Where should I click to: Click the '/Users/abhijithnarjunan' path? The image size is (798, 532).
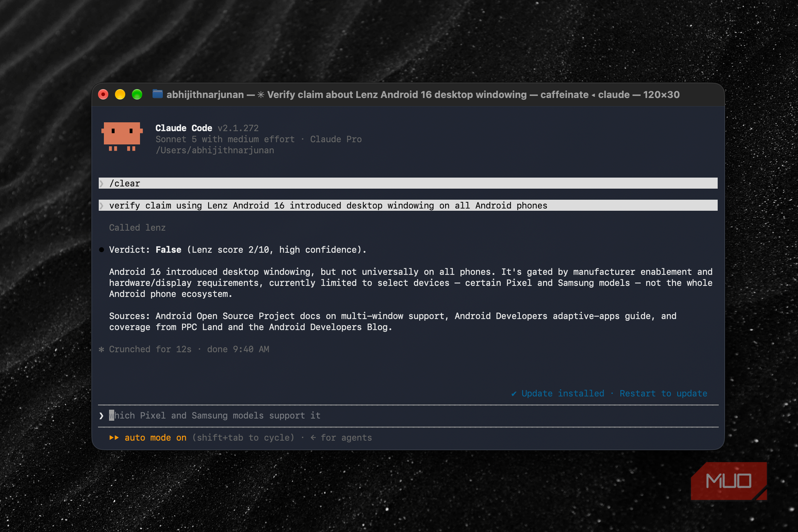click(x=215, y=150)
